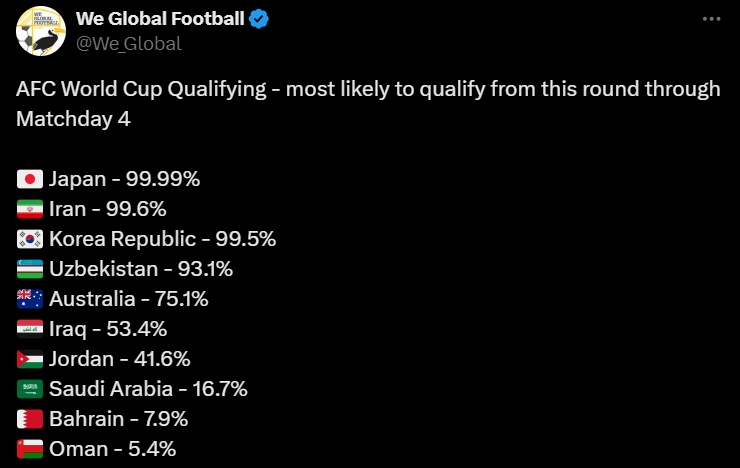Click the Saudi Arabia - 16.7% text

click(x=147, y=389)
